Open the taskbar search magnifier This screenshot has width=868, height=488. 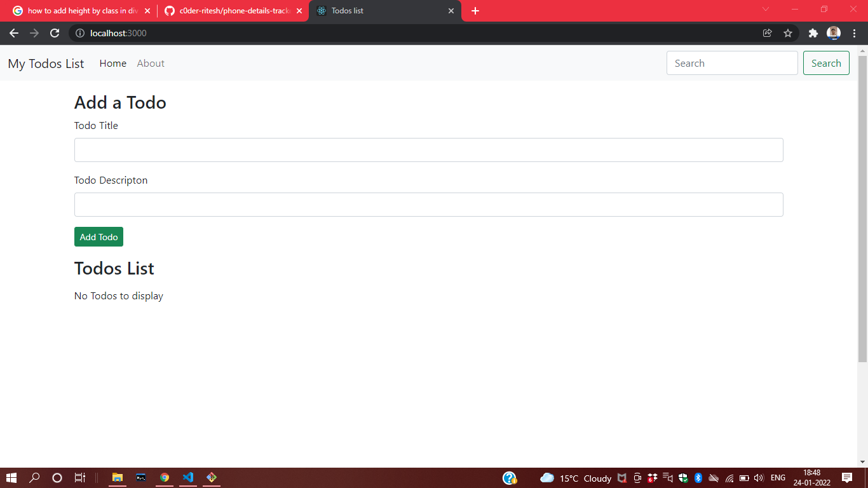pyautogui.click(x=34, y=478)
